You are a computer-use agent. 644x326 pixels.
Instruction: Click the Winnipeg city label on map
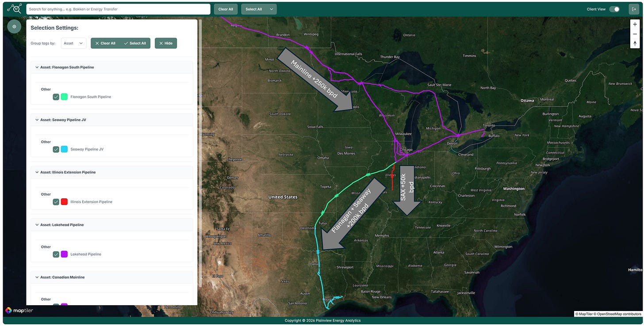tap(311, 34)
